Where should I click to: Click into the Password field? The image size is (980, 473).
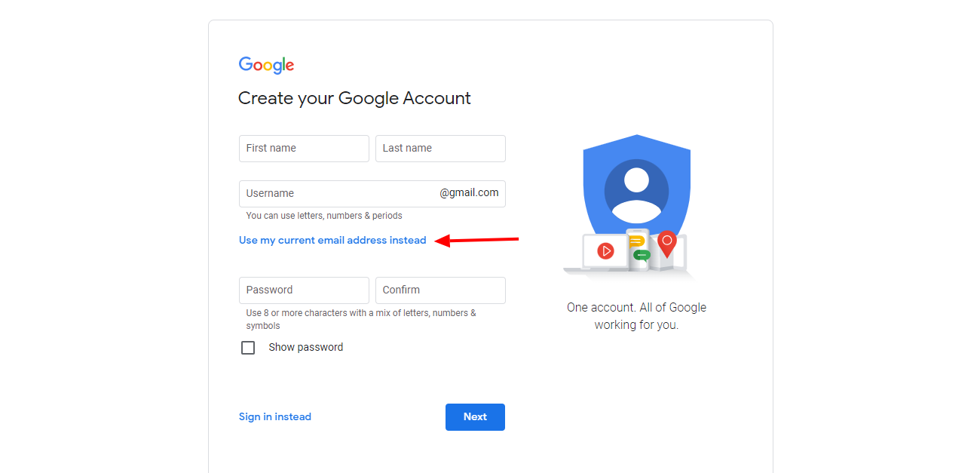[x=304, y=290]
